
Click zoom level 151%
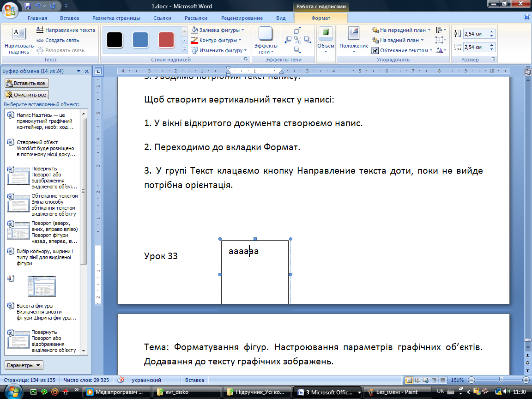pos(457,381)
